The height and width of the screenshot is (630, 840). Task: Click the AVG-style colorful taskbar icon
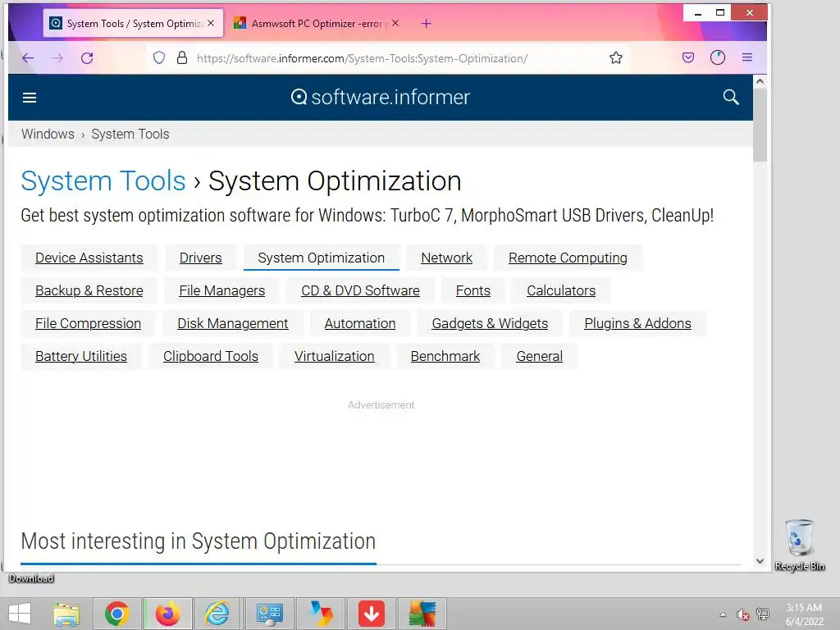(x=422, y=614)
